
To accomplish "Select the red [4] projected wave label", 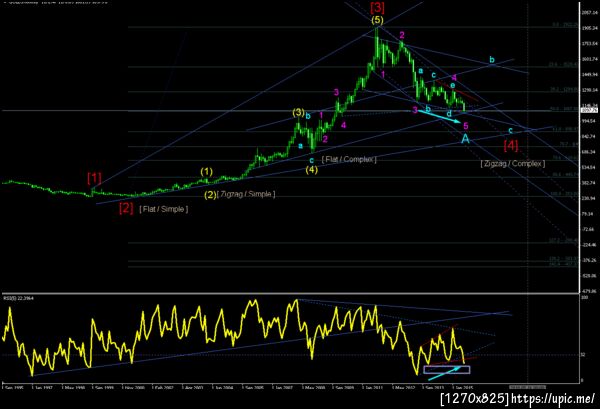I will 511,145.
